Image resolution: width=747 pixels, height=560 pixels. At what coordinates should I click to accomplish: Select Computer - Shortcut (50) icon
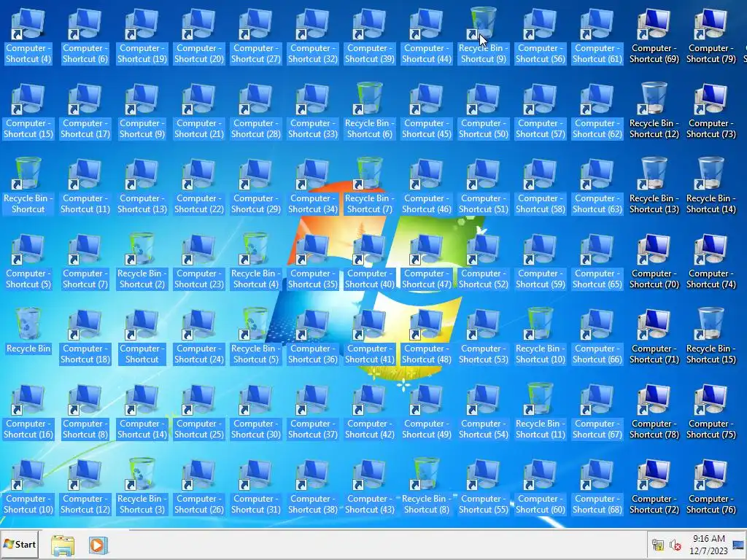(x=483, y=112)
